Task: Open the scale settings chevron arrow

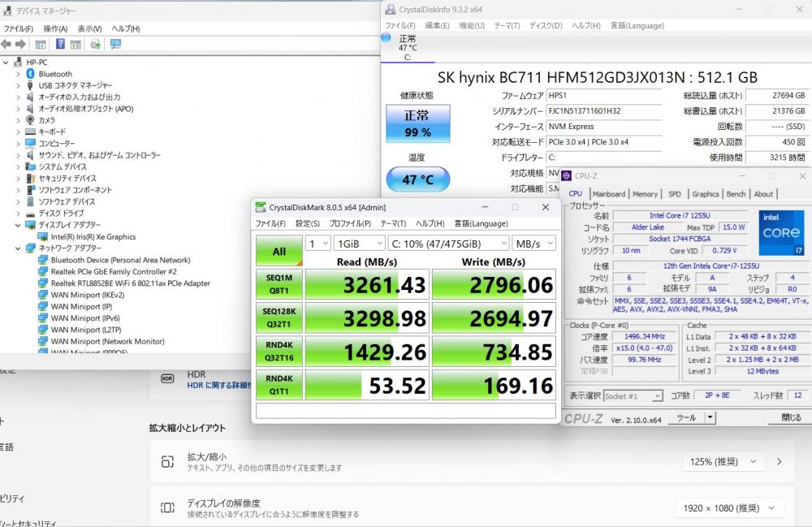Action: point(780,462)
